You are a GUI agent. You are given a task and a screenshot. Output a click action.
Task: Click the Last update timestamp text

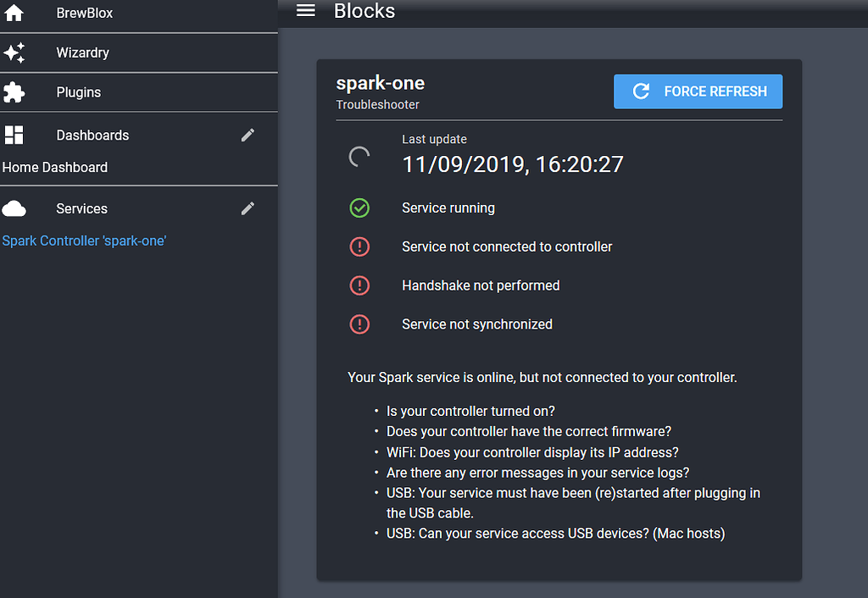pos(512,164)
